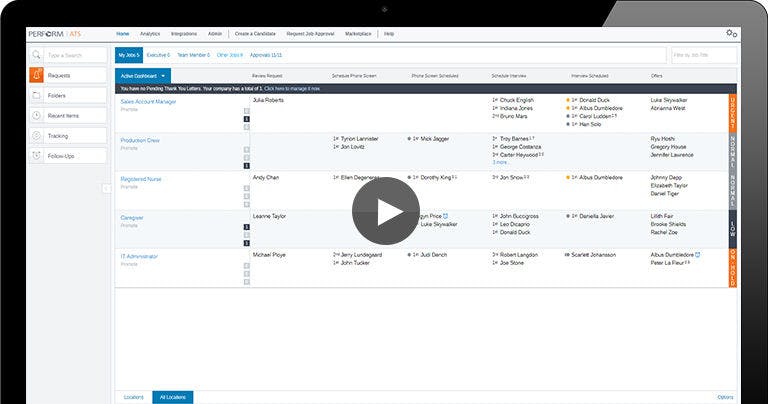Open the Caregiver job
The width and height of the screenshot is (768, 404).
click(132, 218)
